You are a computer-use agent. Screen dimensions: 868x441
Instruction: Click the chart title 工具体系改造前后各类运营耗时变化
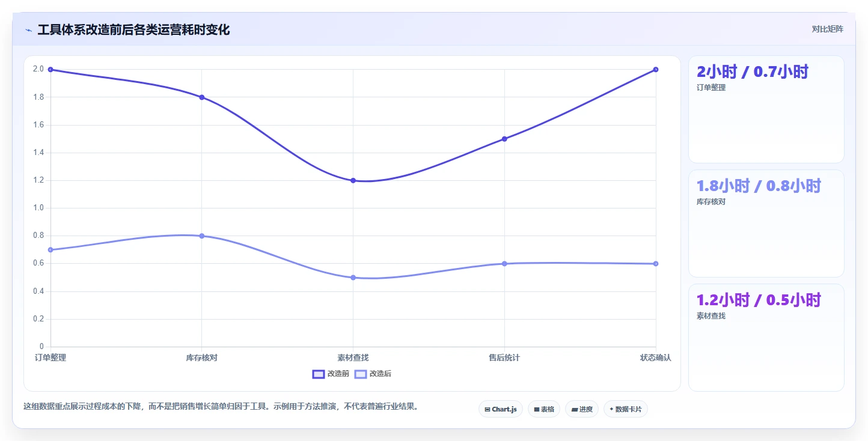click(x=133, y=29)
